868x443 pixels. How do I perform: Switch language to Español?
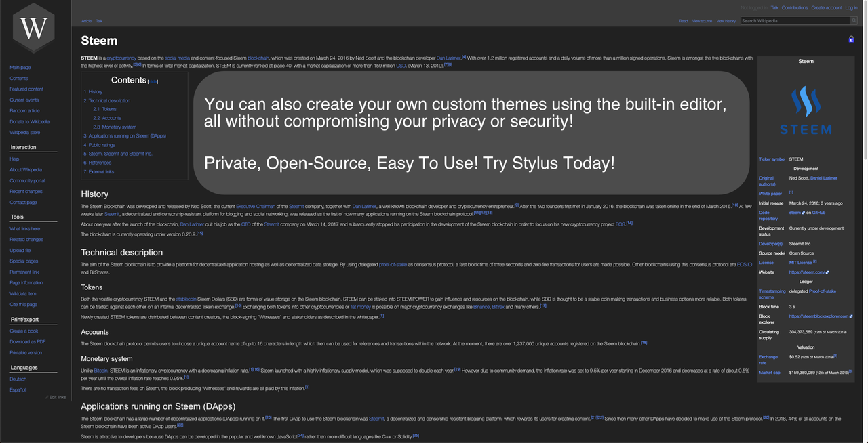(x=18, y=390)
